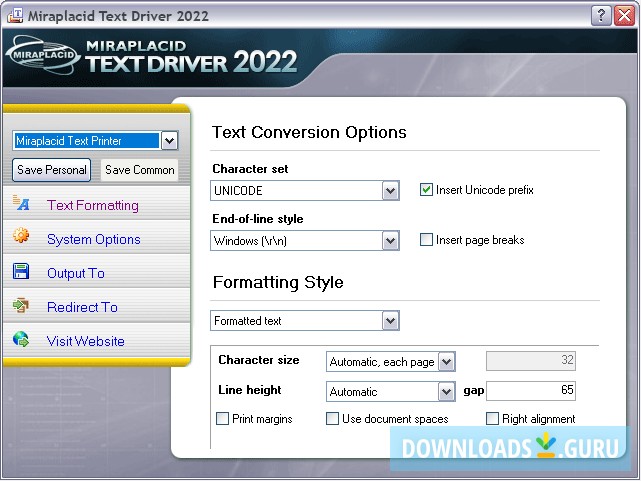The image size is (641, 481).
Task: Click the End-of-line style label
Action: point(258,219)
